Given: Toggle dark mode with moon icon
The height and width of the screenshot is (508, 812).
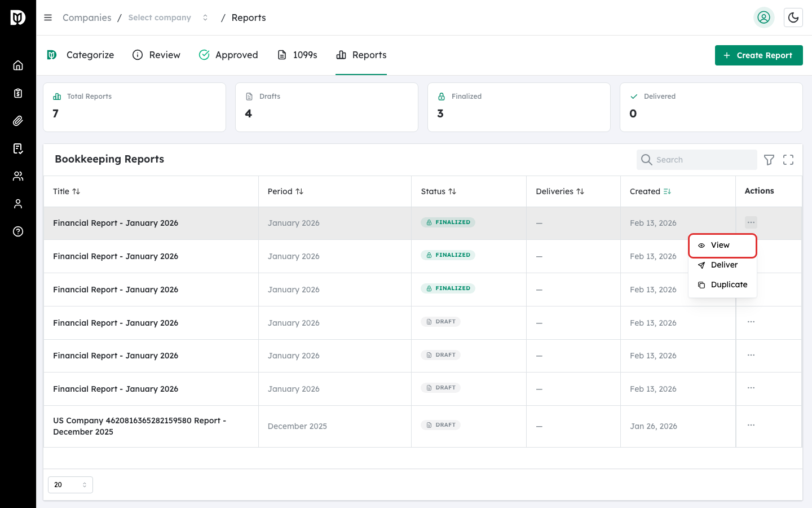Looking at the screenshot, I should [x=793, y=17].
